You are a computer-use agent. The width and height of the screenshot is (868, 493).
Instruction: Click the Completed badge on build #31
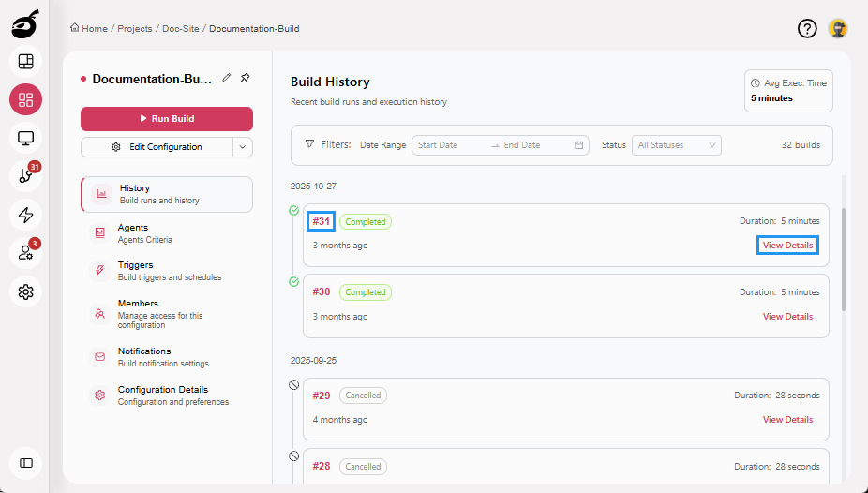coord(366,222)
